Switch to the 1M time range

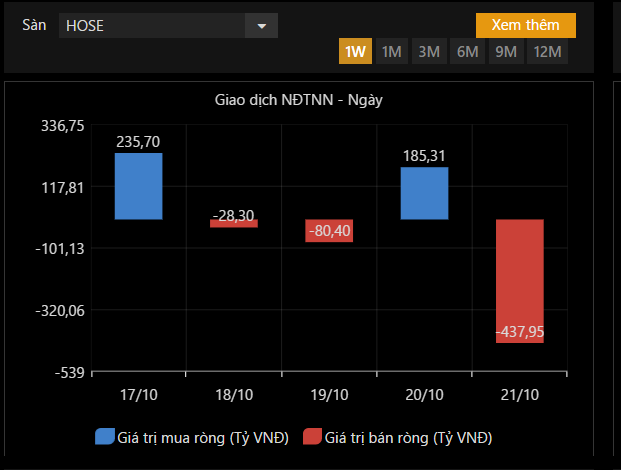click(x=391, y=52)
